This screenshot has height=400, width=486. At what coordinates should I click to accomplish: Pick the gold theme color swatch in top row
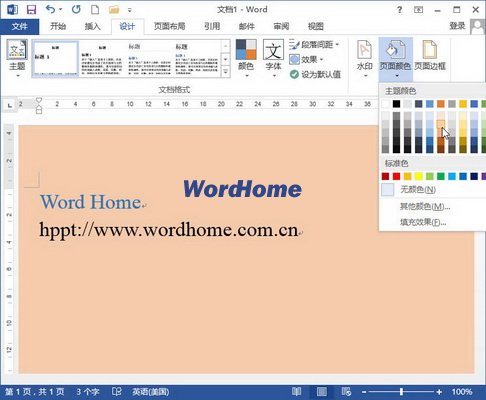coord(463,104)
